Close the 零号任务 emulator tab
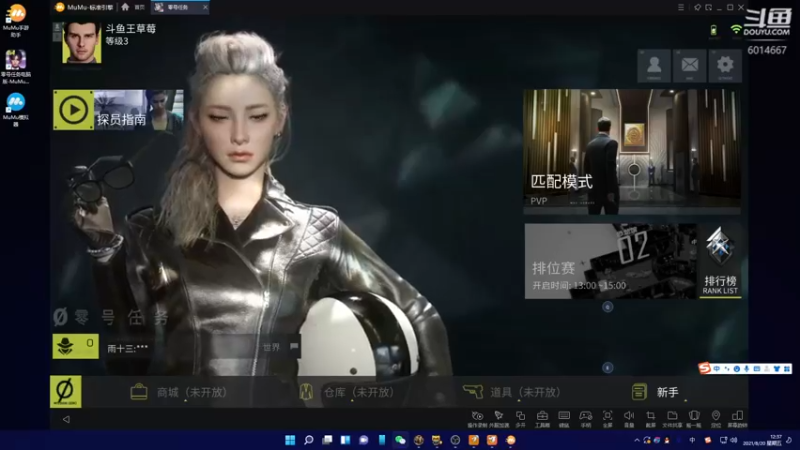This screenshot has height=450, width=800. click(x=205, y=7)
